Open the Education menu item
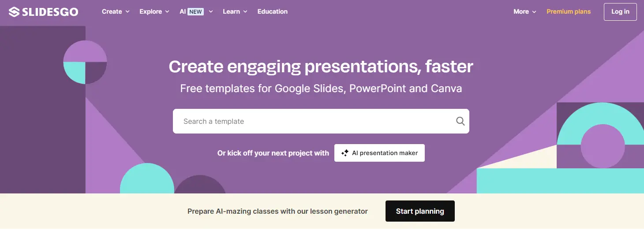This screenshot has width=644, height=230. pos(273,11)
